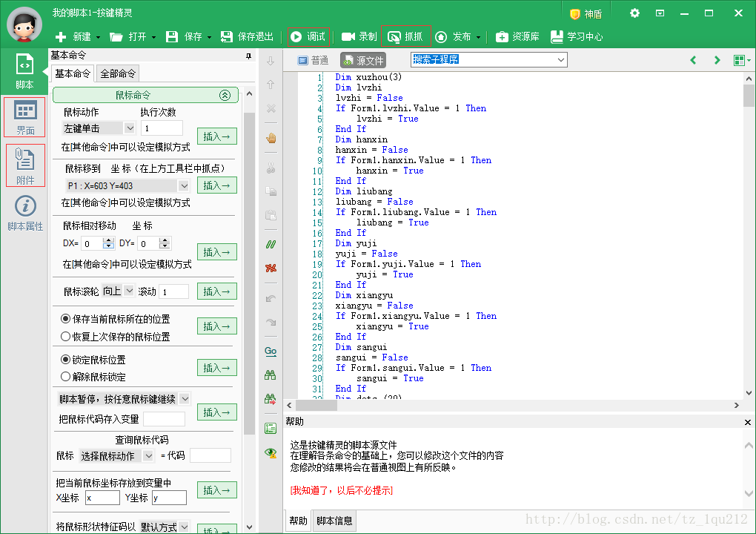The image size is (756, 534).
Task: Click the code editor vertical scrollbar thumb
Action: pyautogui.click(x=749, y=96)
